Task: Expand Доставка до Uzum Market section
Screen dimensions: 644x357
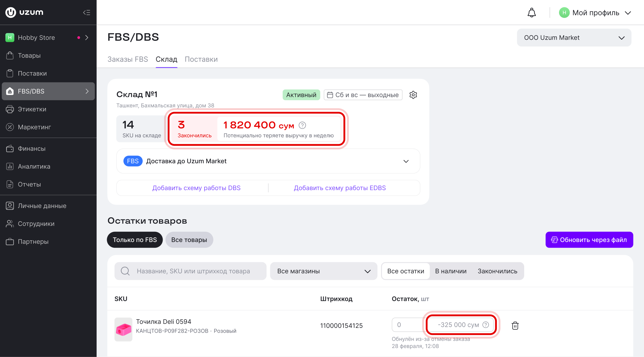Action: tap(268, 161)
